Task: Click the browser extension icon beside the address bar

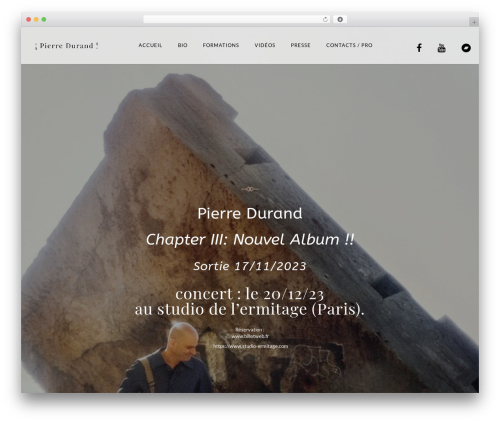Action: 340,19
